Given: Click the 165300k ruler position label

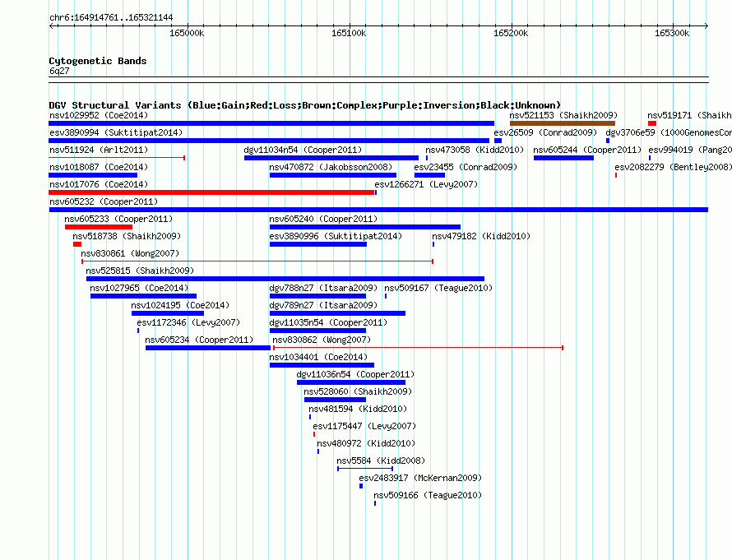Looking at the screenshot, I should (x=672, y=33).
